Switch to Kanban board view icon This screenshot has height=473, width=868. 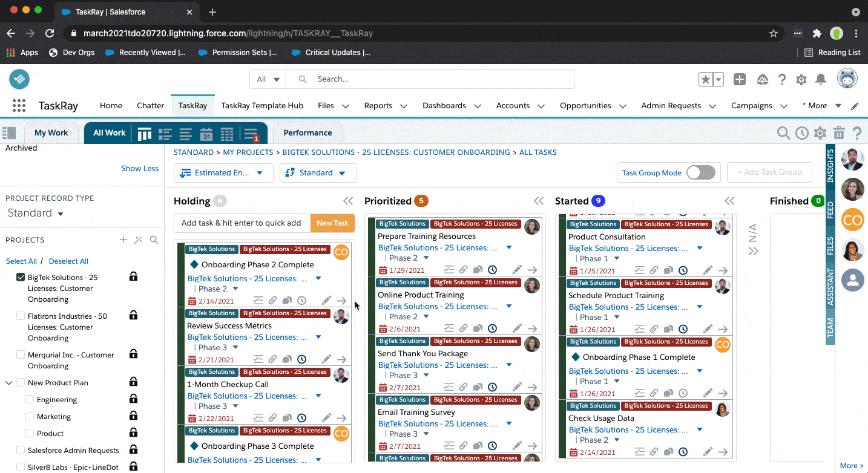pos(144,134)
